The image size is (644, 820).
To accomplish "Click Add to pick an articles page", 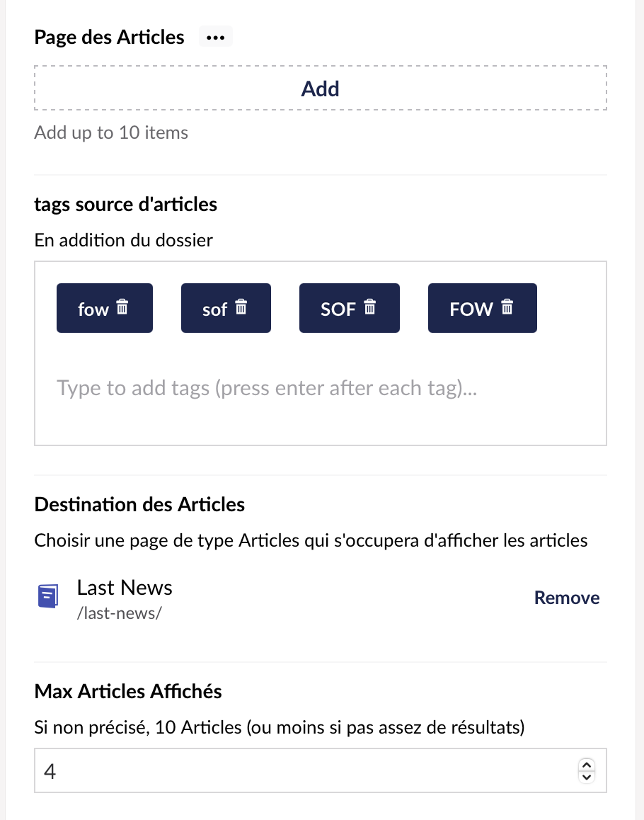I will point(321,89).
